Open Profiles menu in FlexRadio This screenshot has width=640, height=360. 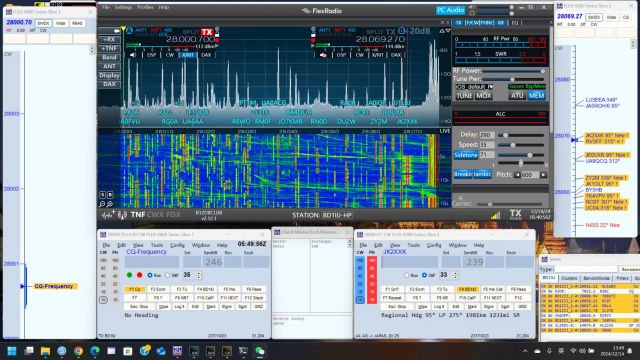coord(145,7)
